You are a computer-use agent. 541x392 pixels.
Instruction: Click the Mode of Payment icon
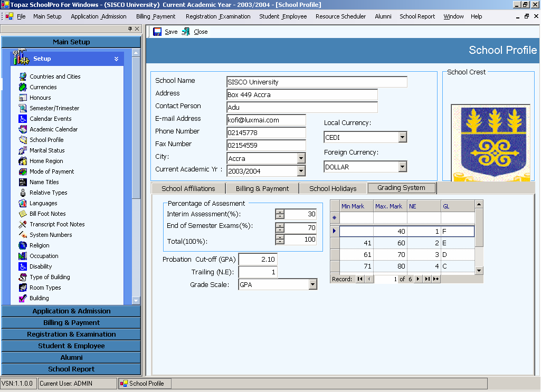[x=23, y=171]
